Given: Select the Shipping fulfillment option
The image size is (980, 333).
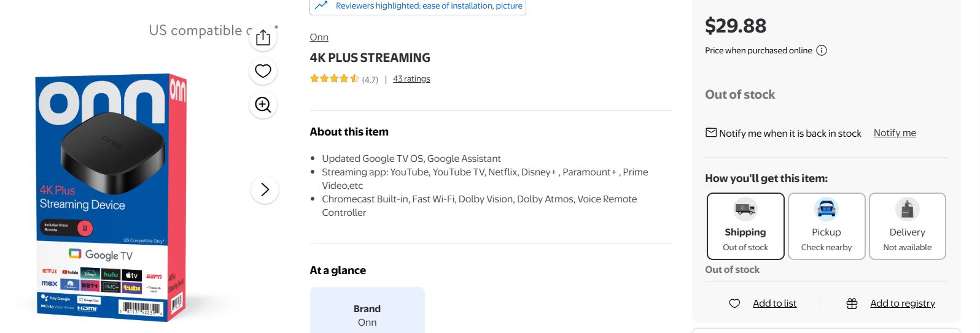Looking at the screenshot, I should pyautogui.click(x=745, y=226).
